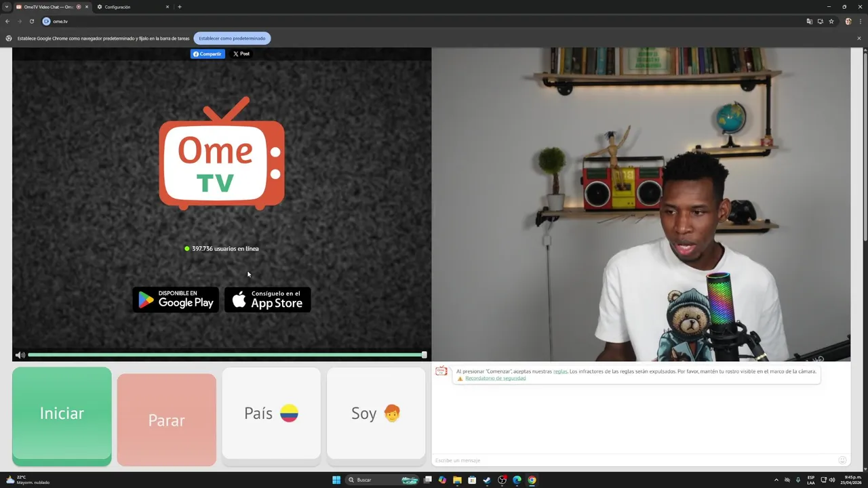Click the OmeTV avatar icon beside notice
This screenshot has width=868, height=488.
[441, 371]
